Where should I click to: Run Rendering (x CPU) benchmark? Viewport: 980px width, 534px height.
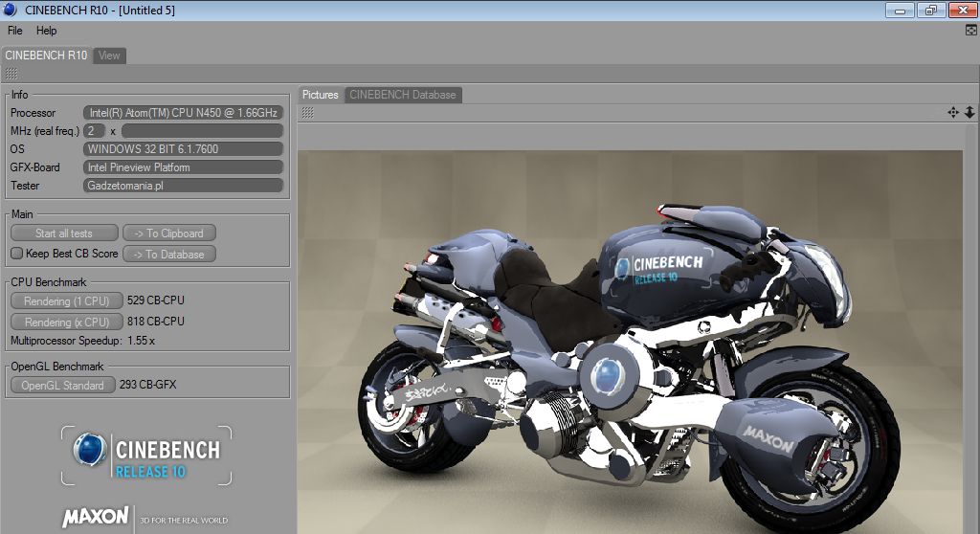(x=67, y=322)
